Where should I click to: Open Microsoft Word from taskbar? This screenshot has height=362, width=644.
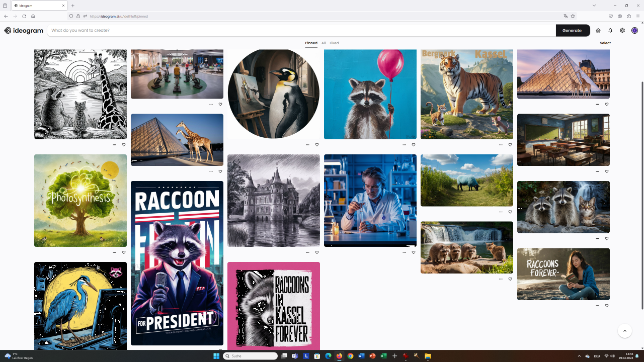pos(361,356)
